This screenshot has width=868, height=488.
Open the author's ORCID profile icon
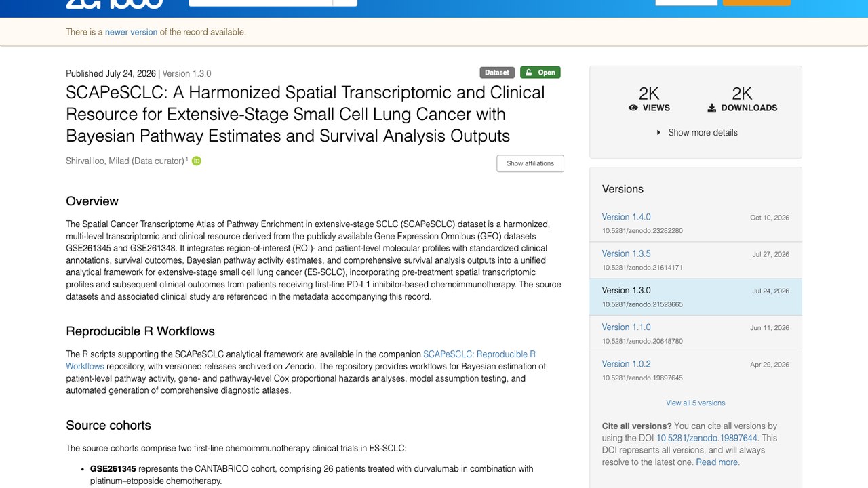pyautogui.click(x=197, y=161)
